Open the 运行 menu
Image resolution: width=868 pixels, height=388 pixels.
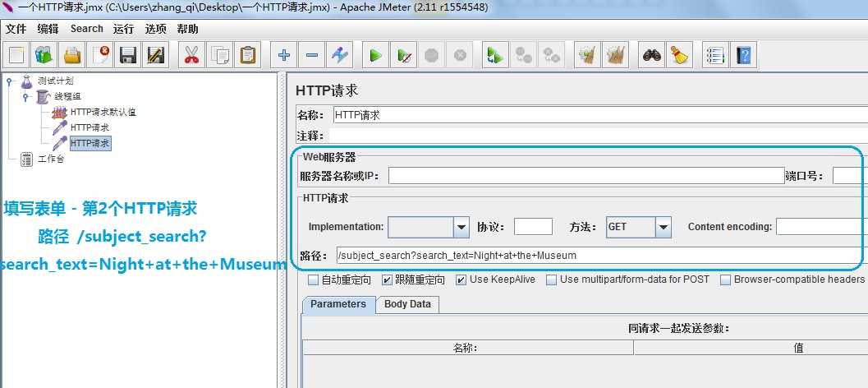coord(123,29)
